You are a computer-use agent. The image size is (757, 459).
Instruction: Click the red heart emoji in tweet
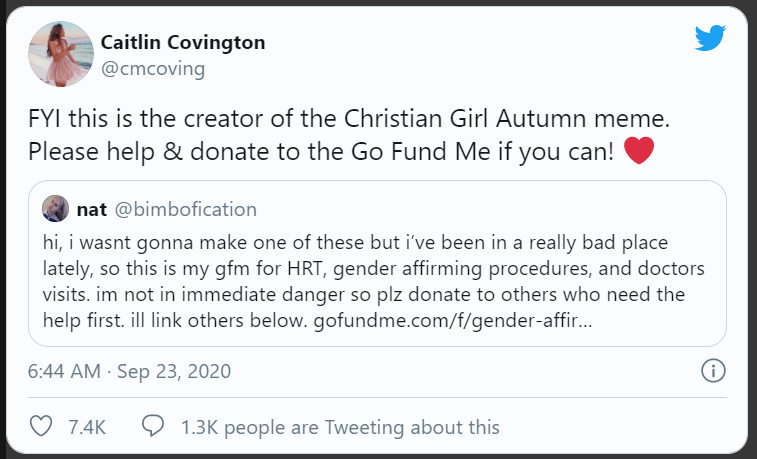(x=638, y=153)
